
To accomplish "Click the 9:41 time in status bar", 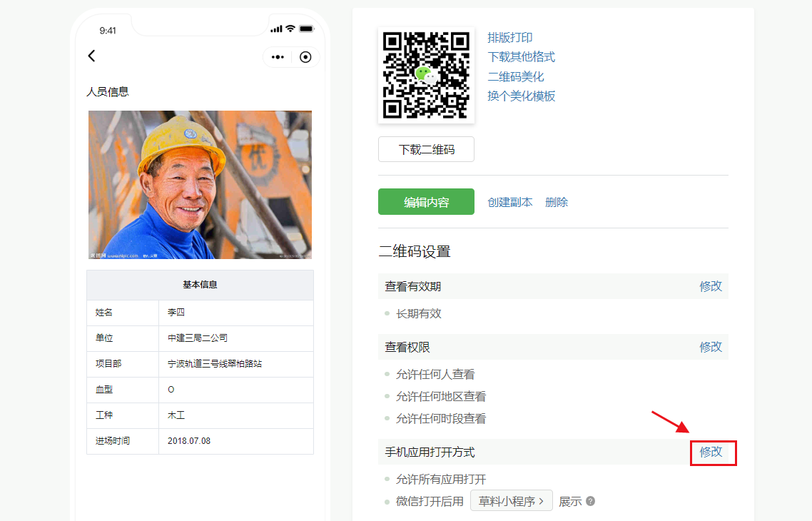I will [x=108, y=31].
